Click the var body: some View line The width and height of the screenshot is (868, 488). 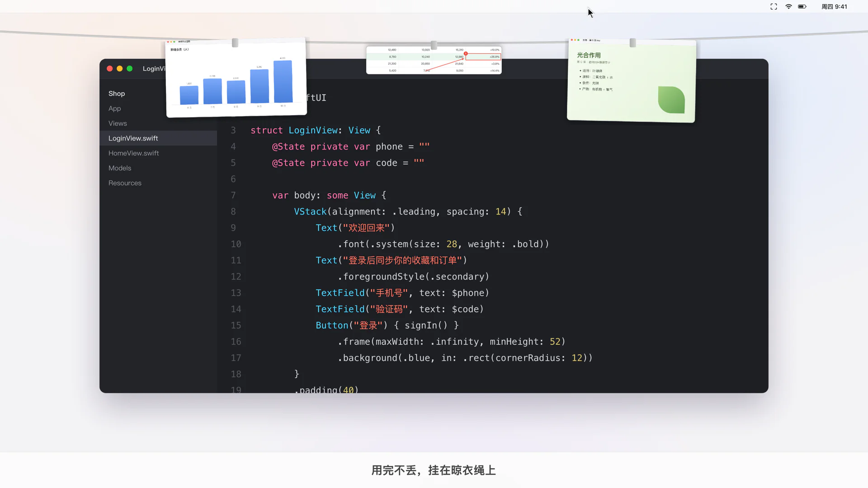point(329,195)
